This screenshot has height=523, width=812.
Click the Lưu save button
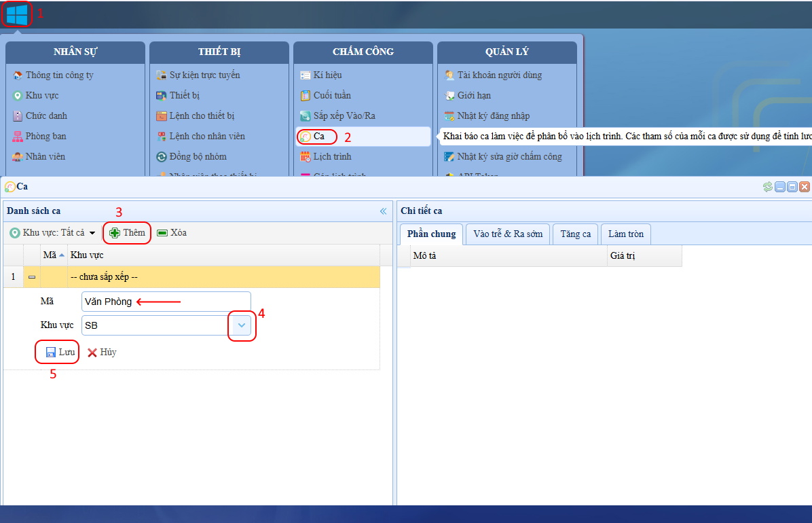[60, 353]
